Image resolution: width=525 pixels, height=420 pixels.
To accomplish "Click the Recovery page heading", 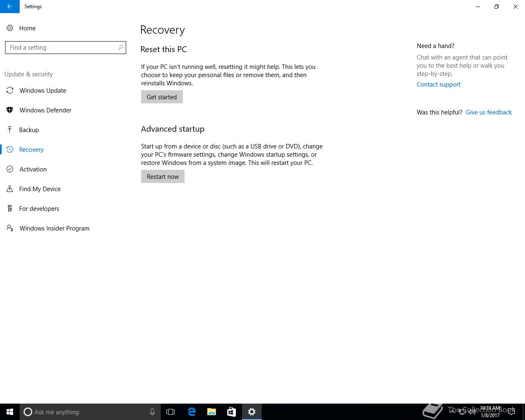I will (162, 30).
